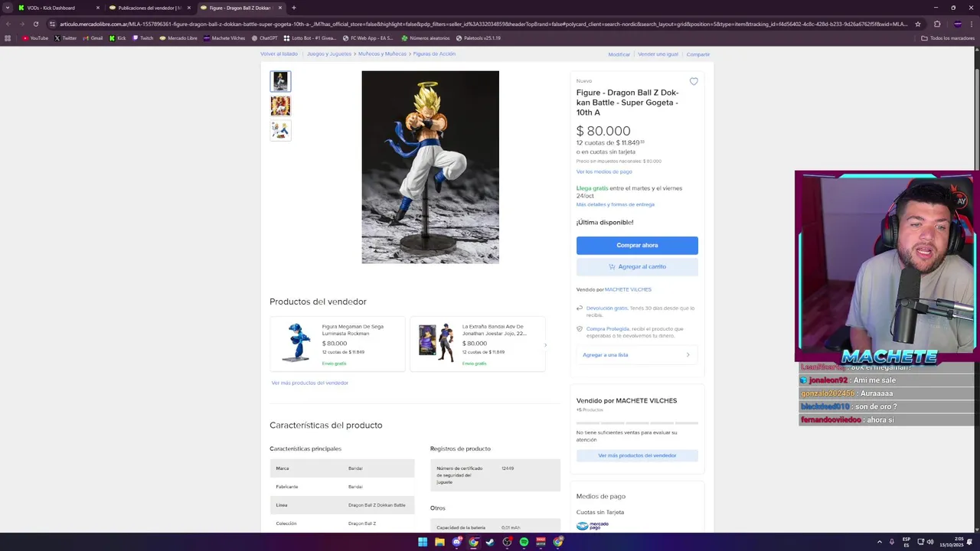Screen dimensions: 980x551
Task: Click Vender uno igual link
Action: (658, 54)
